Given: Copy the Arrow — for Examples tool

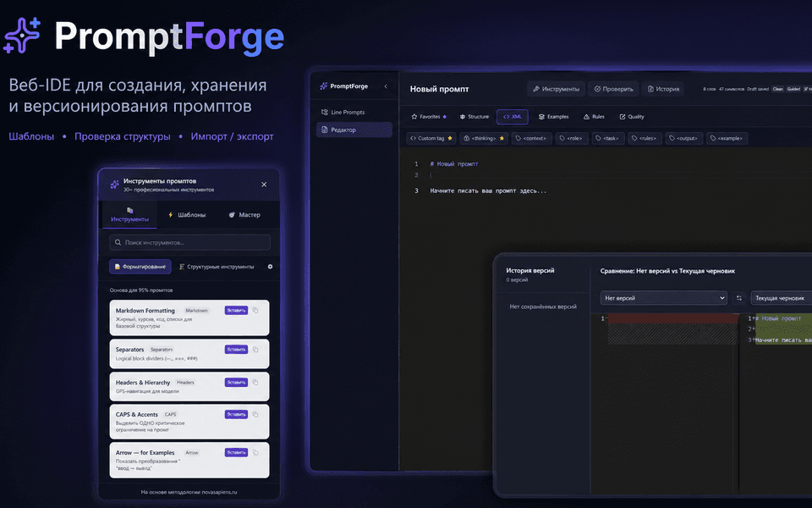Looking at the screenshot, I should pyautogui.click(x=255, y=452).
